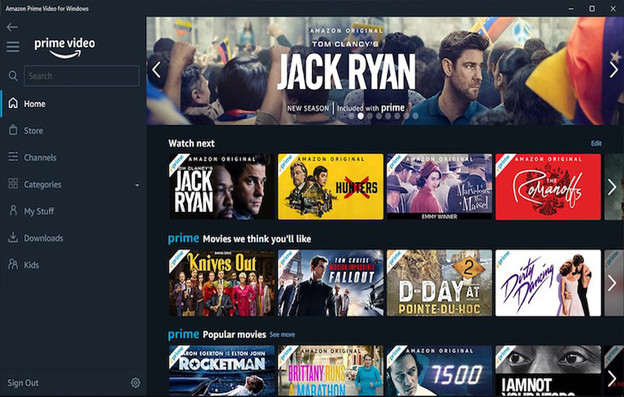Open the Hunters tile
The width and height of the screenshot is (624, 397).
(x=331, y=187)
